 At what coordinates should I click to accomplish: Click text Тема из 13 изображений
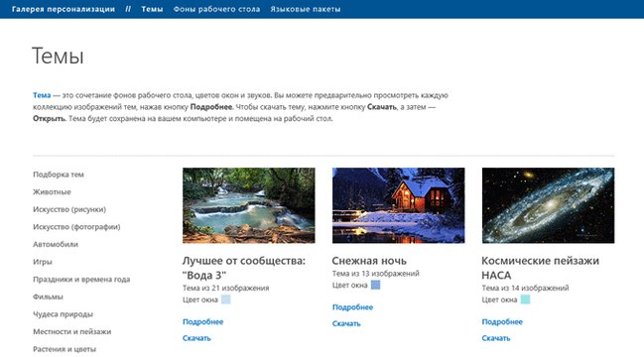[x=376, y=274]
